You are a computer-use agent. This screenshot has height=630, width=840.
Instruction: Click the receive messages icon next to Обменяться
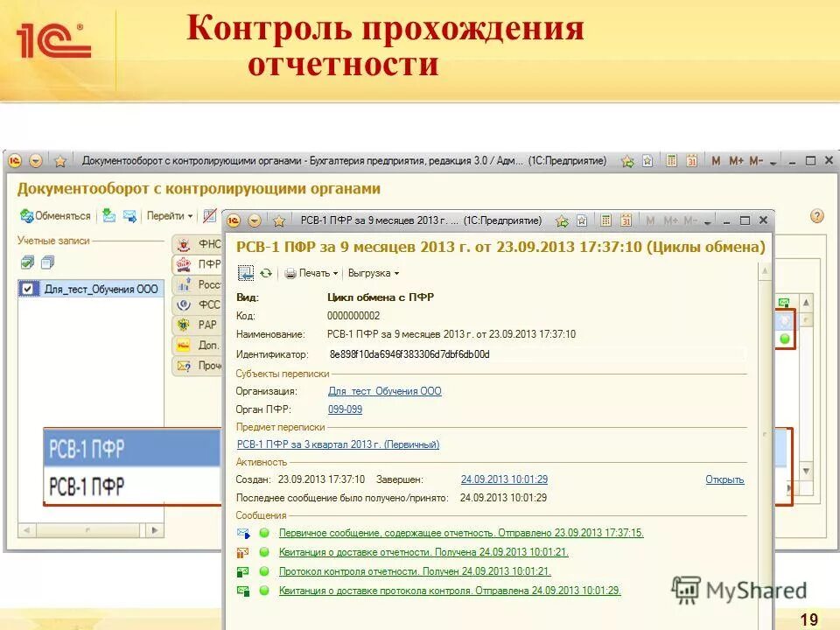[x=108, y=215]
